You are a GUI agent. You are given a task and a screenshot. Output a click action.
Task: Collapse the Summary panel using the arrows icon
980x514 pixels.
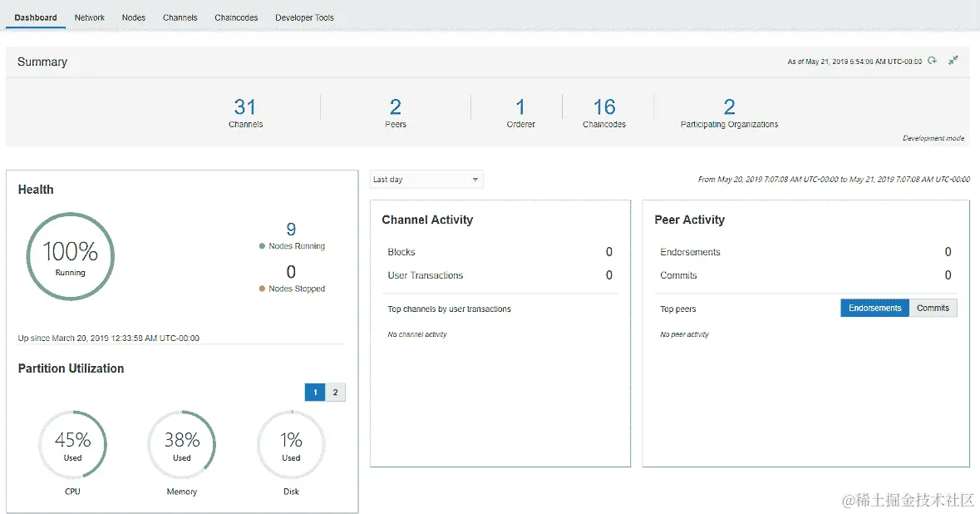[x=953, y=61]
